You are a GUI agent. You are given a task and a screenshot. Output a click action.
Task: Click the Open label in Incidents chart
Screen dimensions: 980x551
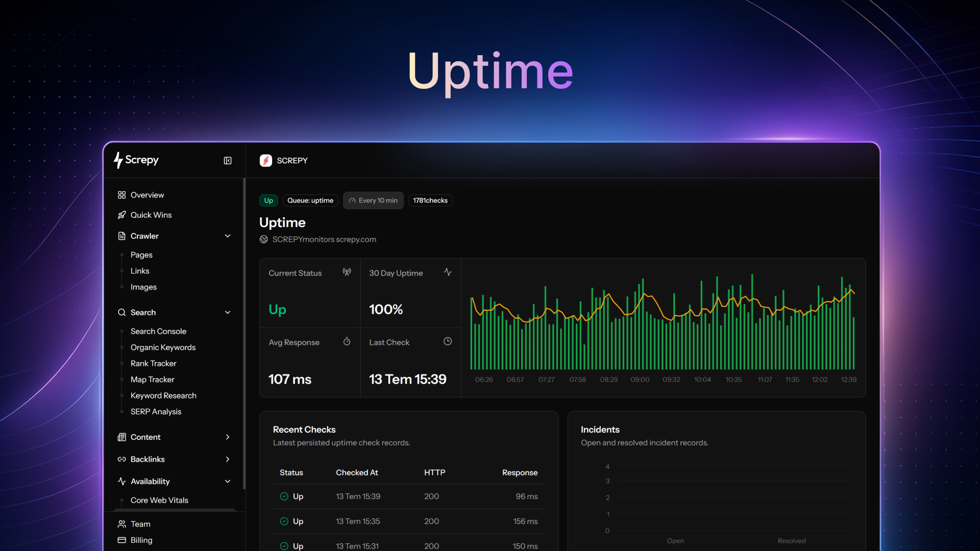[x=675, y=541]
